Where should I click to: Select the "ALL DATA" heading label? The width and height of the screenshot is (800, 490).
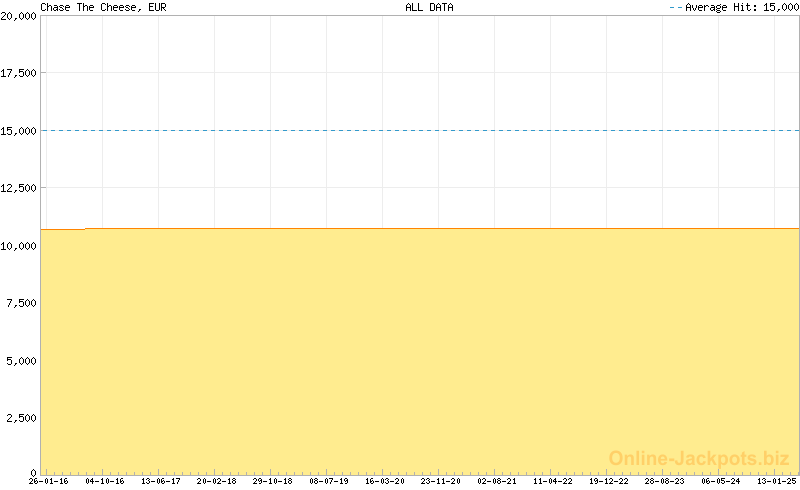pos(429,7)
